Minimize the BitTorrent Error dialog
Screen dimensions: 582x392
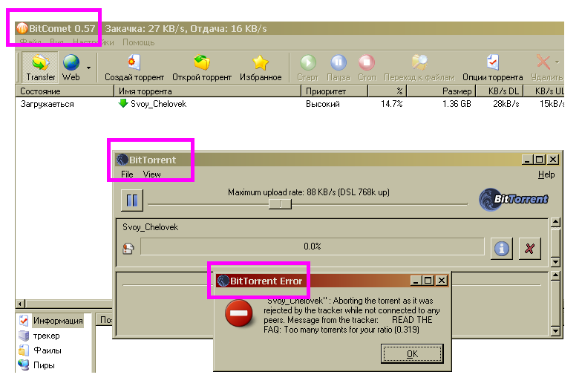tap(416, 281)
